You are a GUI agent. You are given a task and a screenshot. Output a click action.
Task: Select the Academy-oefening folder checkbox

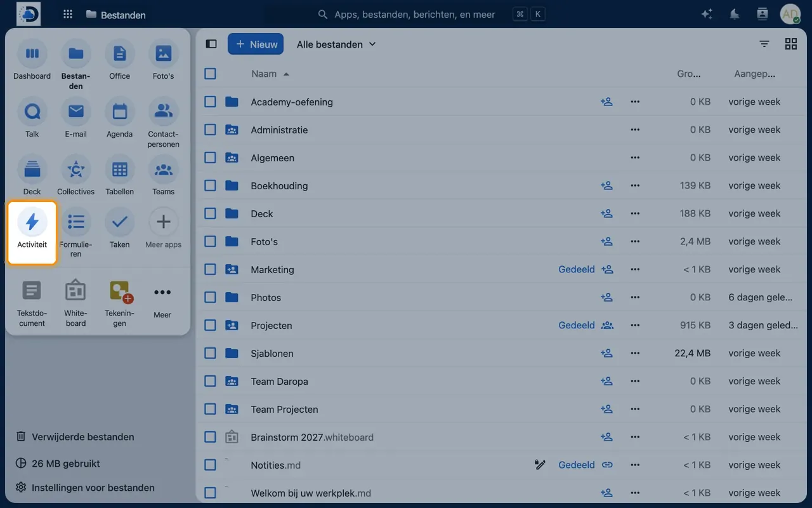211,102
